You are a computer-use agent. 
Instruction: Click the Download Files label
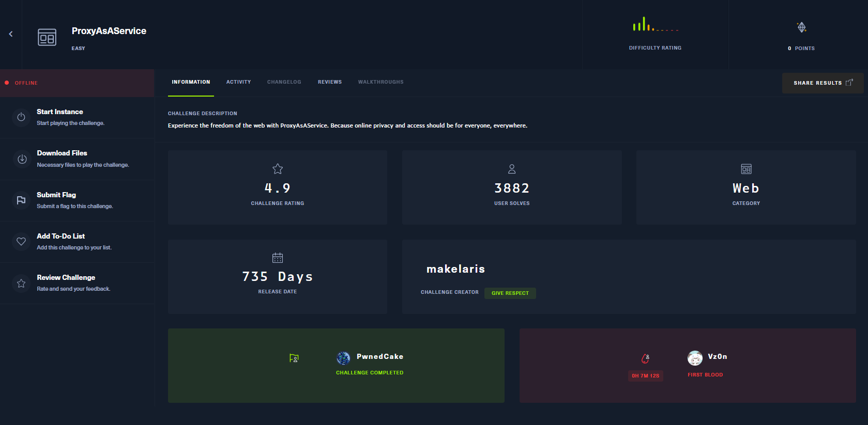[x=62, y=153]
